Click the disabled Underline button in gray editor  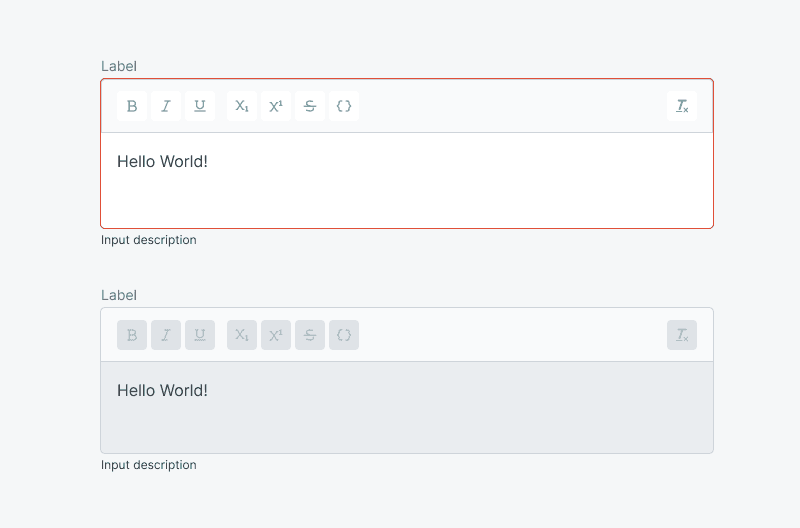point(200,335)
